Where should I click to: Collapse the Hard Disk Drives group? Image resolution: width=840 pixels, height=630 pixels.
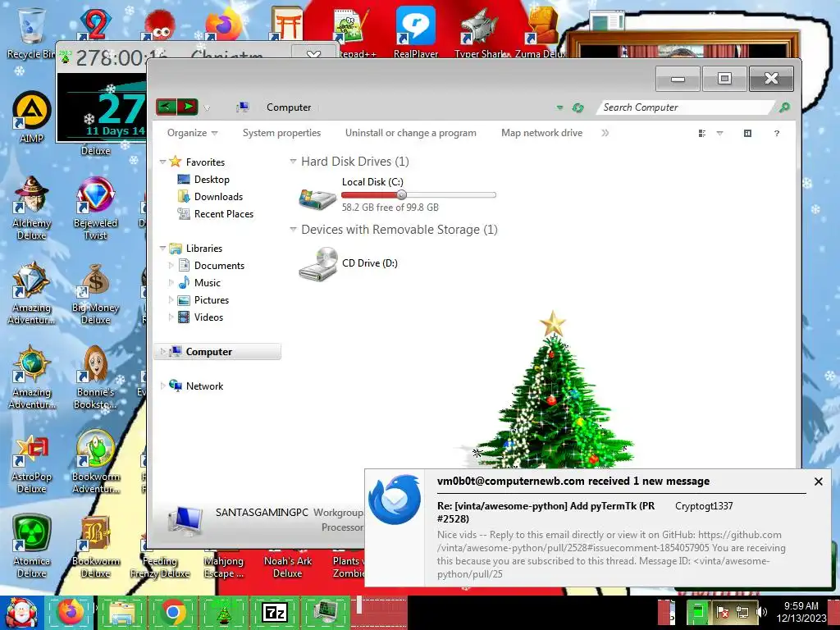tap(293, 162)
